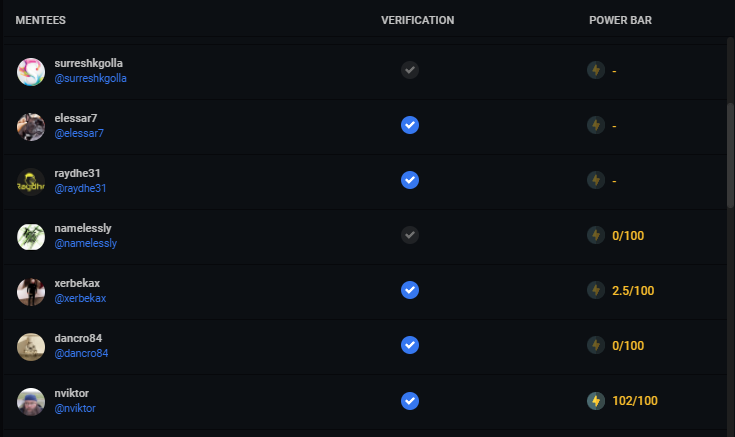The width and height of the screenshot is (735, 437).
Task: Click the POWER BAR column header
Action: pyautogui.click(x=620, y=20)
